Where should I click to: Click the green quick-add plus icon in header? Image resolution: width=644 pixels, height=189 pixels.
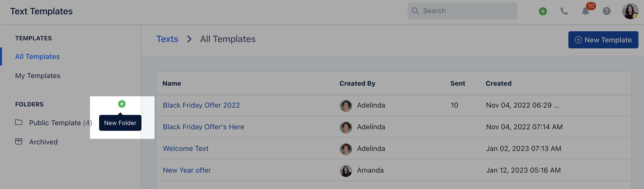[x=543, y=11]
